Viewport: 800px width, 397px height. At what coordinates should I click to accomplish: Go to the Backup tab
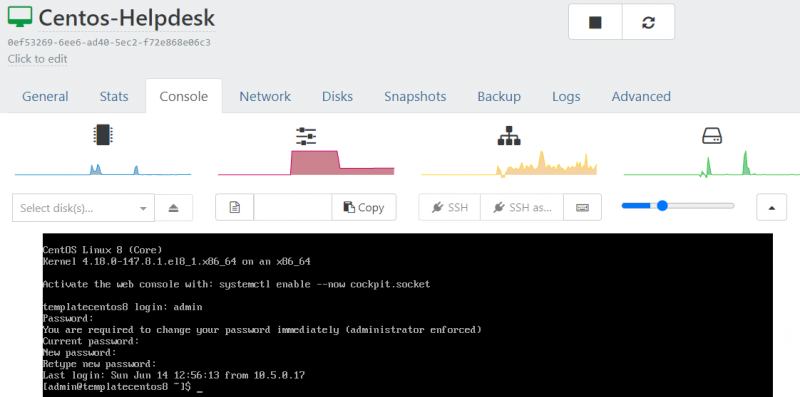coord(499,96)
